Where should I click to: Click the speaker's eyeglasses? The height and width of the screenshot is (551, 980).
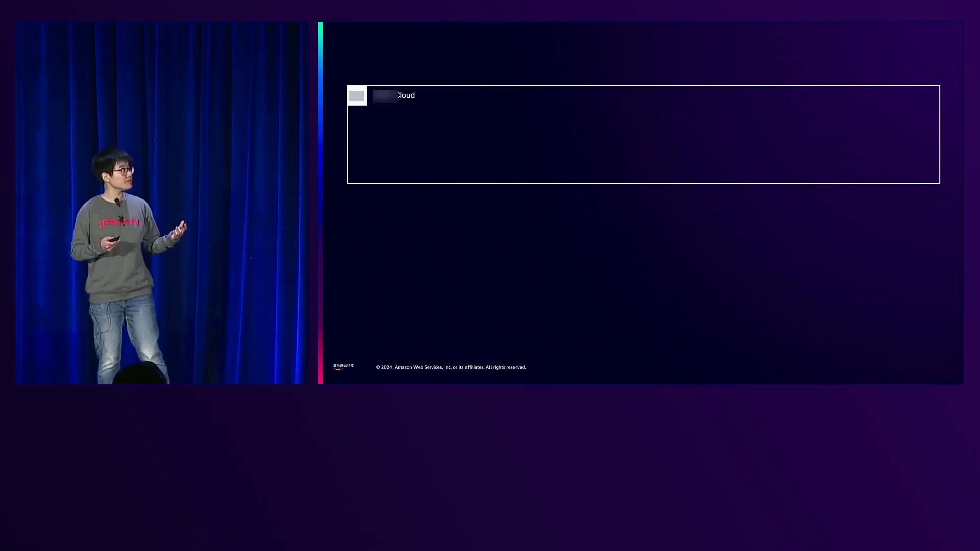(x=124, y=171)
